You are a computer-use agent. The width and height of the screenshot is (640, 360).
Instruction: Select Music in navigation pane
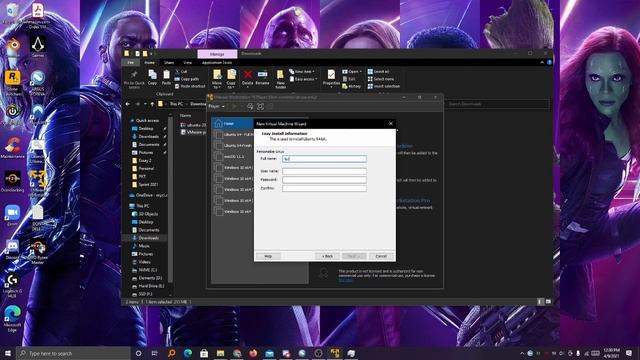tap(141, 246)
